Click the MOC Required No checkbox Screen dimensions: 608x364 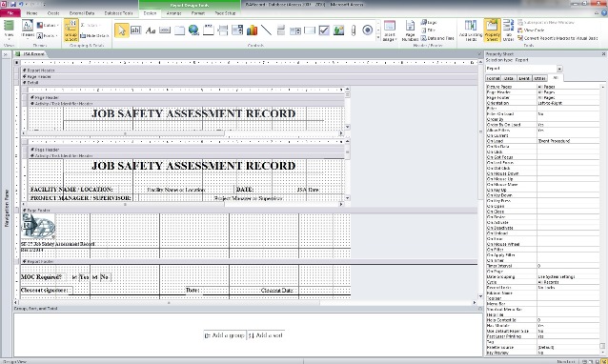[95, 277]
